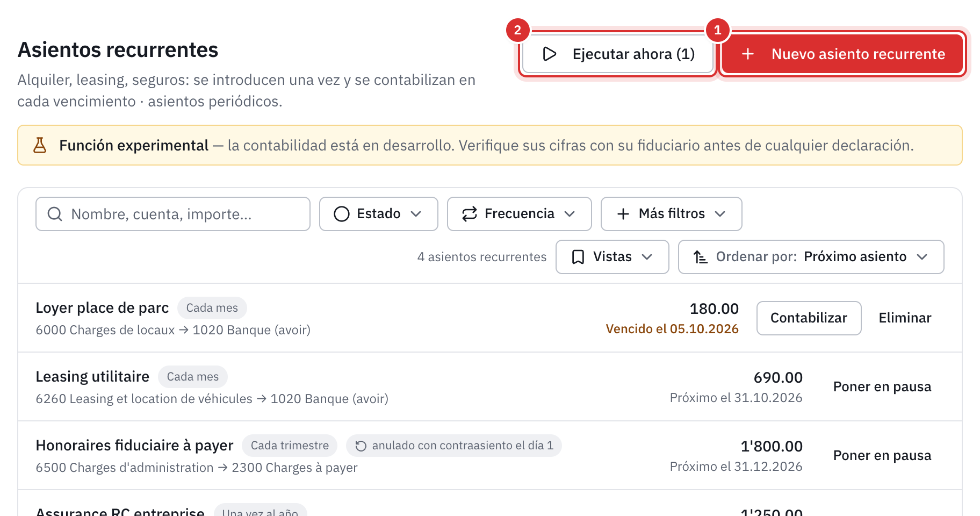
Task: Click 6000 Charges de locaux account line
Action: click(173, 330)
